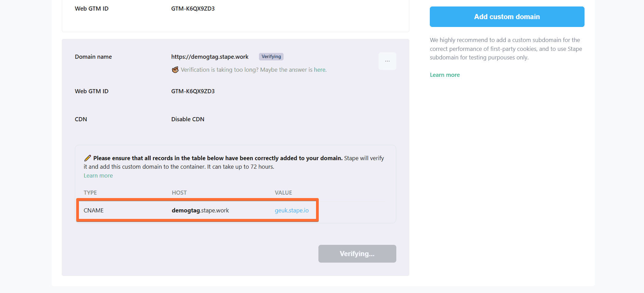Click the VALUE column header

pos(284,193)
